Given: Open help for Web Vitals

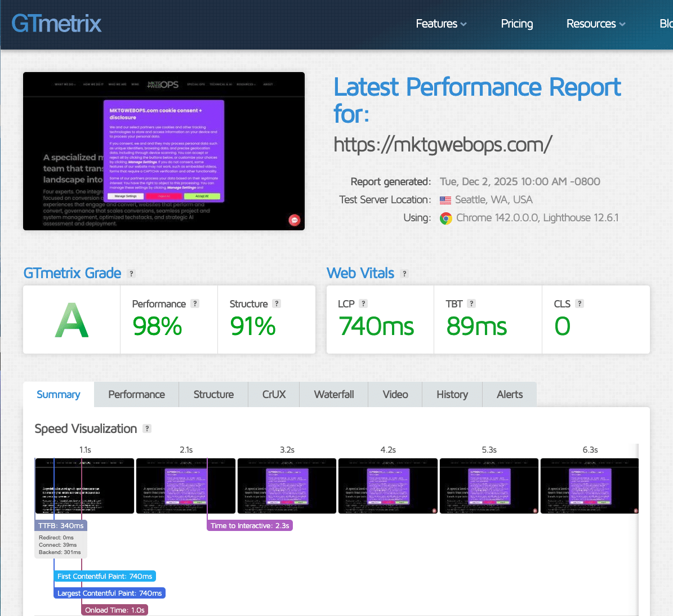Looking at the screenshot, I should pyautogui.click(x=404, y=274).
